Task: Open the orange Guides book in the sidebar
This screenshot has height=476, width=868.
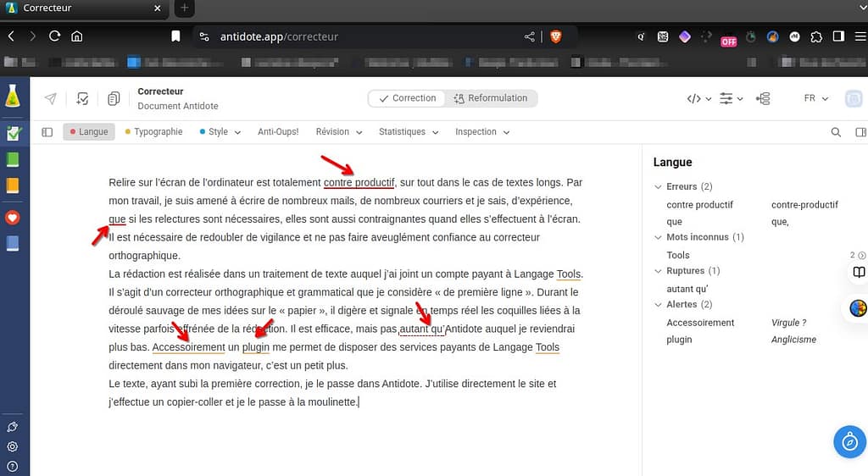Action: [x=13, y=185]
